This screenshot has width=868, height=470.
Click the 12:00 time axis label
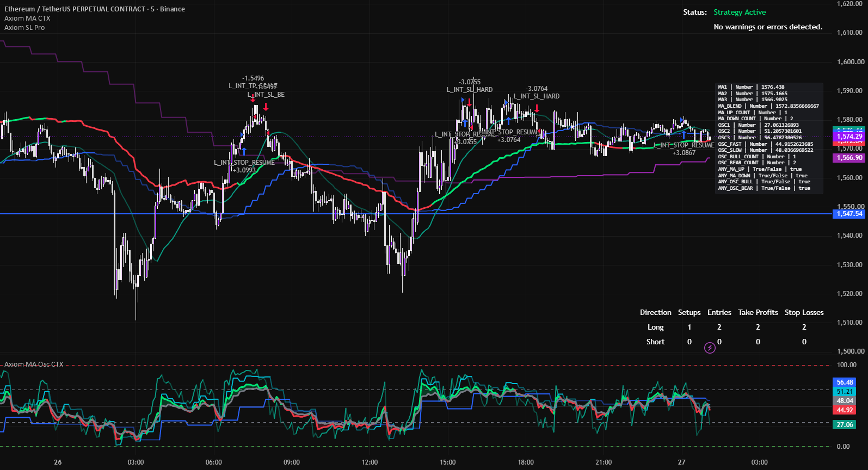pyautogui.click(x=370, y=462)
